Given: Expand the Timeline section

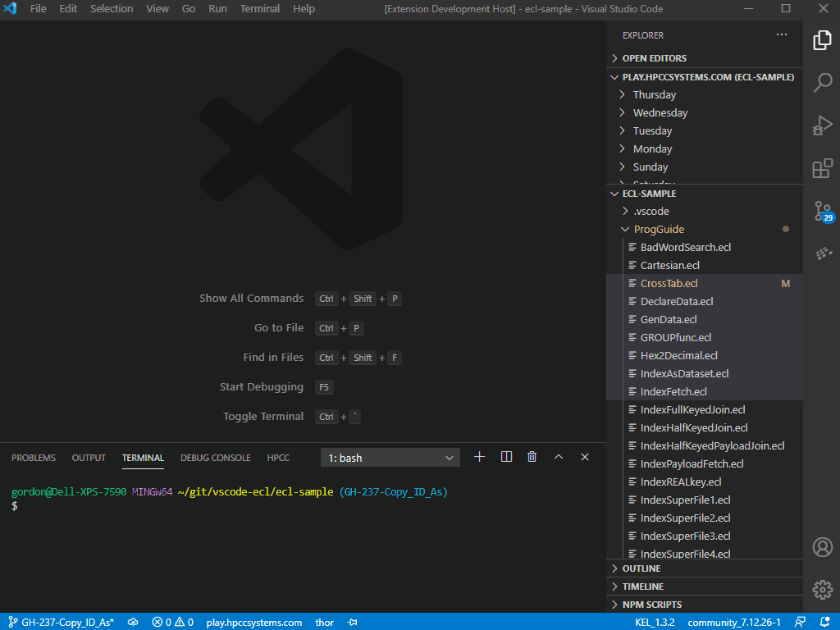Looking at the screenshot, I should point(705,587).
